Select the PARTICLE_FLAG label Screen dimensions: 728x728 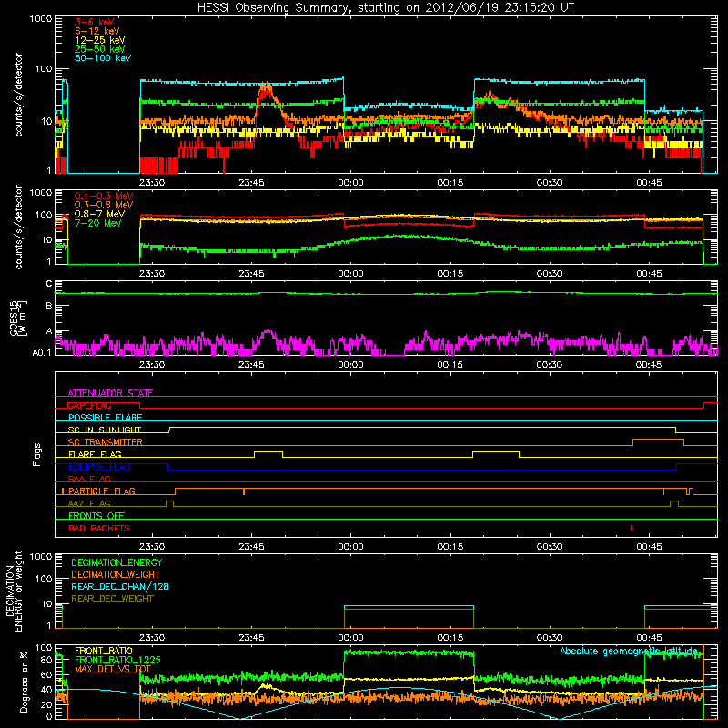102,490
